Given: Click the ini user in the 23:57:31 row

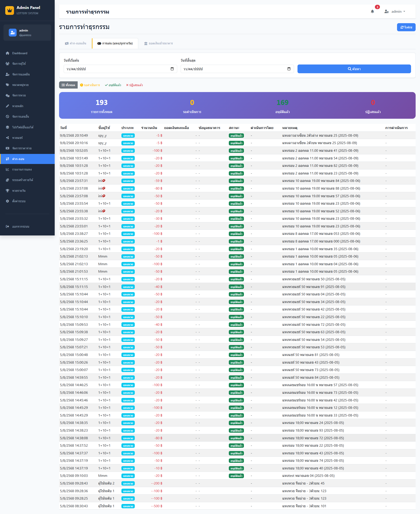Looking at the screenshot, I should (x=102, y=181).
